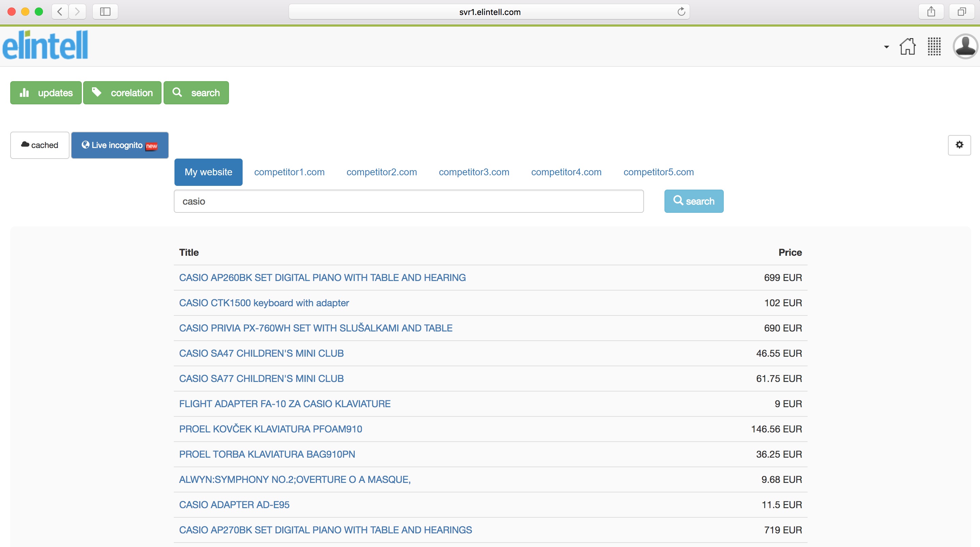Viewport: 980px width, 547px height.
Task: Click the 699 EUR price cell
Action: [783, 278]
